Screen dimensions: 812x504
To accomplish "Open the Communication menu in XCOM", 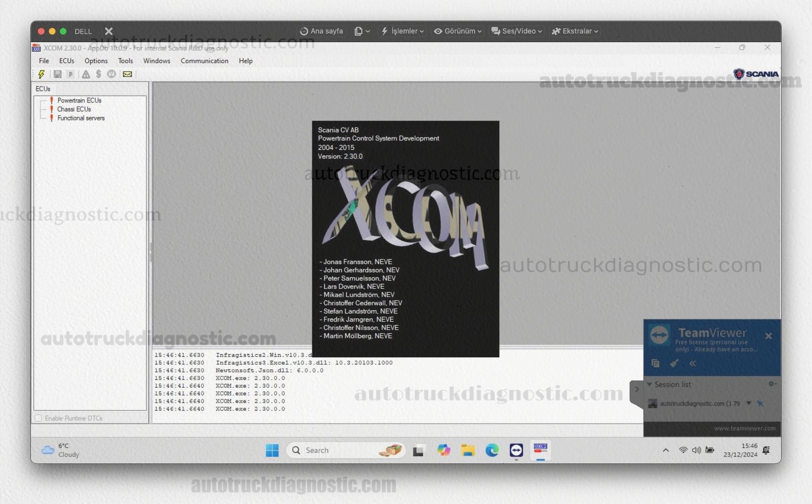I will click(x=205, y=61).
